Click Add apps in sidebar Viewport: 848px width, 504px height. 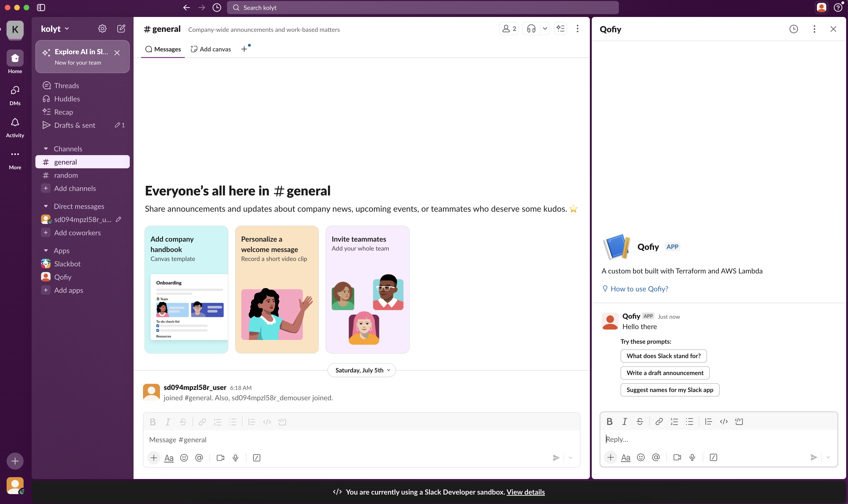coord(83,290)
